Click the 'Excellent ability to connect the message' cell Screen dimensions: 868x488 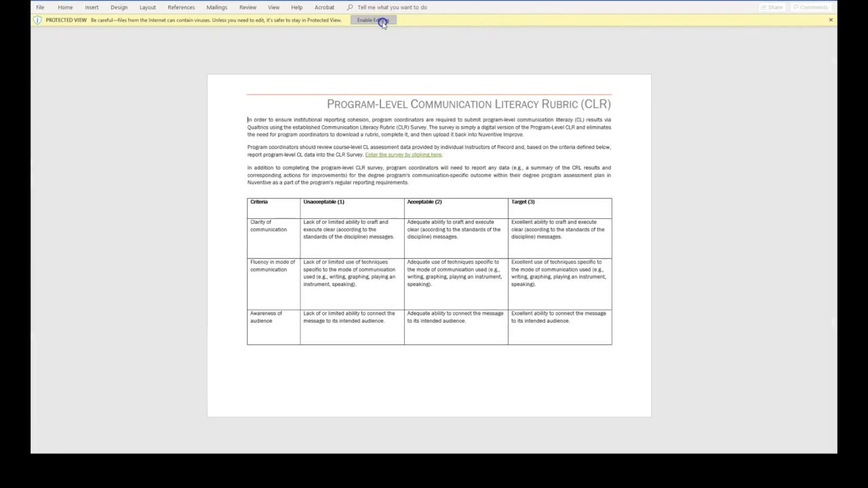pyautogui.click(x=559, y=327)
